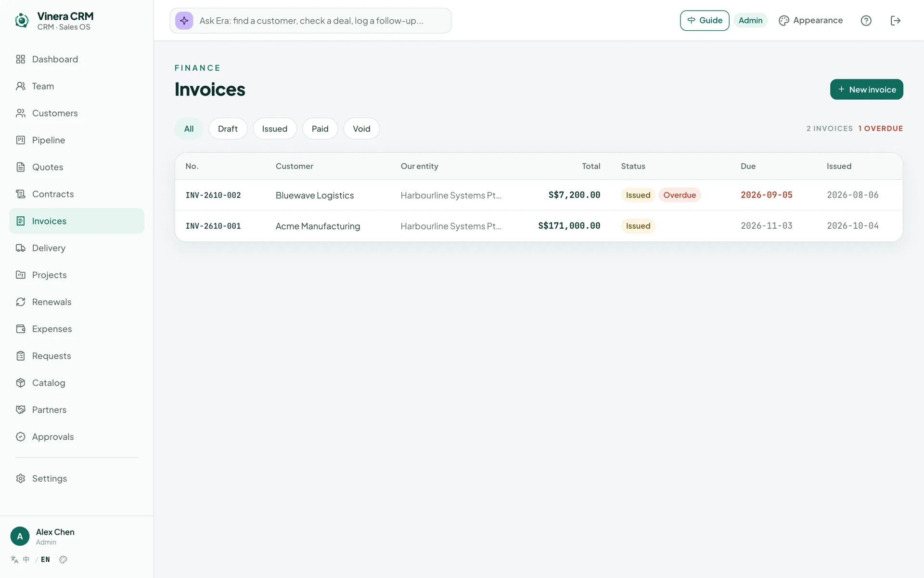This screenshot has width=924, height=578.
Task: Filter invoices by Issued
Action: pos(274,129)
